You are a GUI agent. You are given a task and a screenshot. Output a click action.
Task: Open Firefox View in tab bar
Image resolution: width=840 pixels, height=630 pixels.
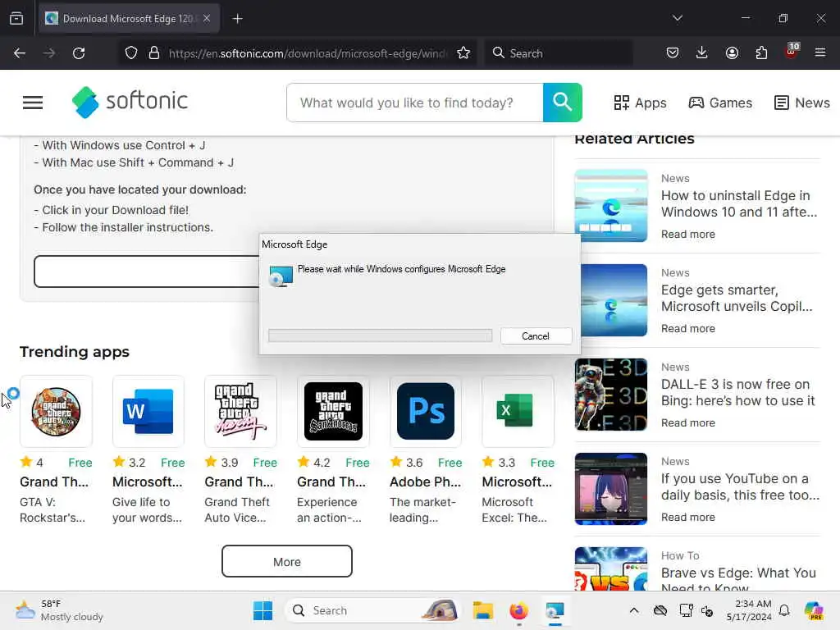pos(16,18)
